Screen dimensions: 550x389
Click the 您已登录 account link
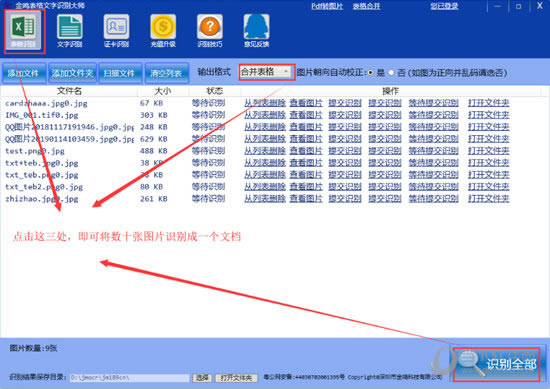(x=444, y=6)
